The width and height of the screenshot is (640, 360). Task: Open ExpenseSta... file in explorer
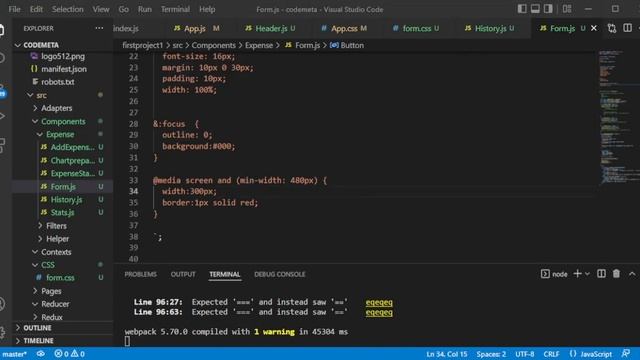pyautogui.click(x=72, y=173)
